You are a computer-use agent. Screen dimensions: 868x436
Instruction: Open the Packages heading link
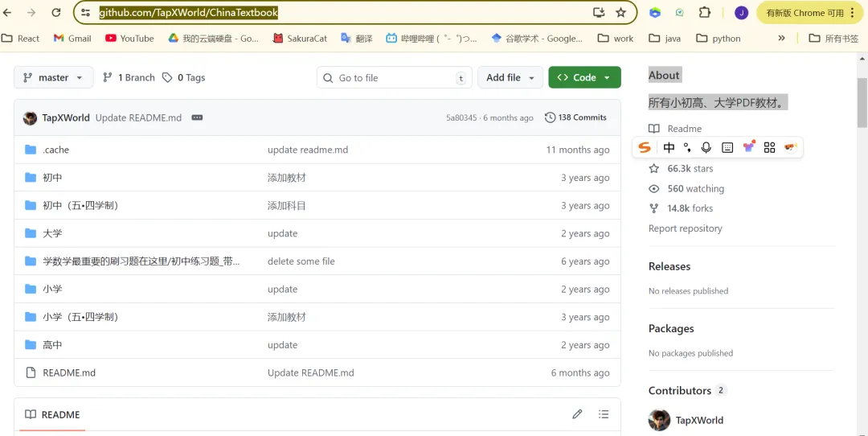click(671, 328)
